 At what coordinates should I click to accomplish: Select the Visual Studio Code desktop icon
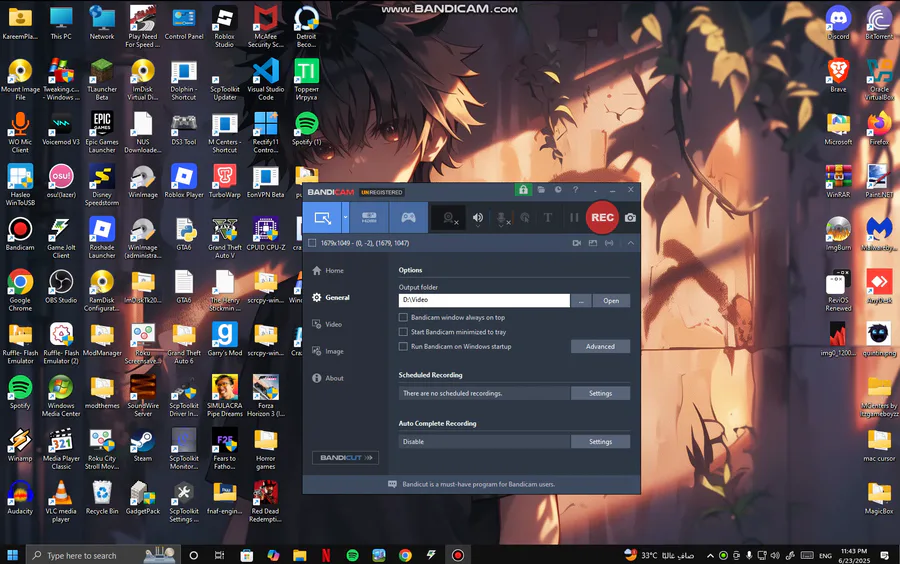click(x=266, y=79)
